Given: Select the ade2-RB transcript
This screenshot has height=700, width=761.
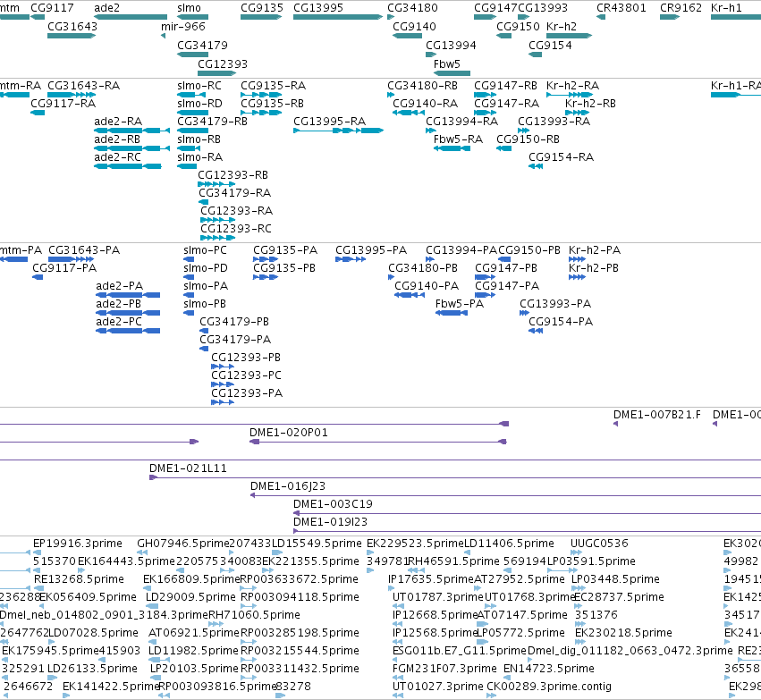Looking at the screenshot, I should pos(132,148).
